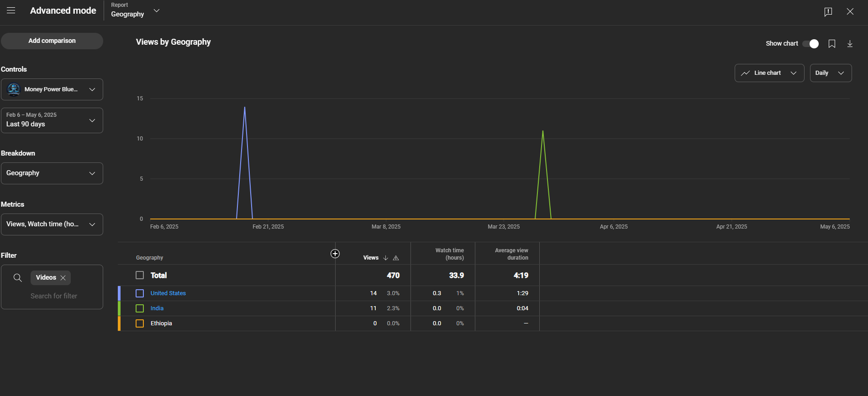The image size is (868, 396).
Task: Sort by Views using the down arrow
Action: click(386, 258)
